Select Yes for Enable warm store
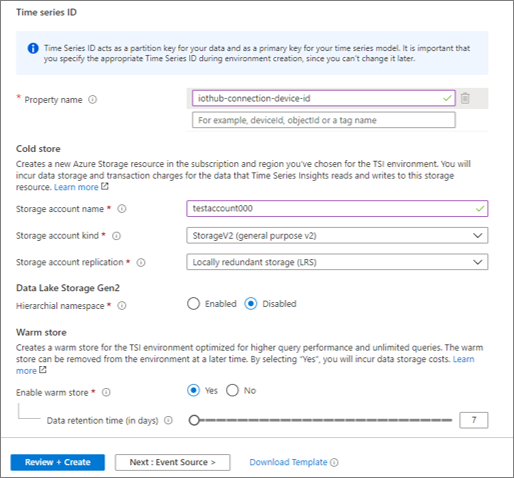The height and width of the screenshot is (478, 514). [x=193, y=390]
